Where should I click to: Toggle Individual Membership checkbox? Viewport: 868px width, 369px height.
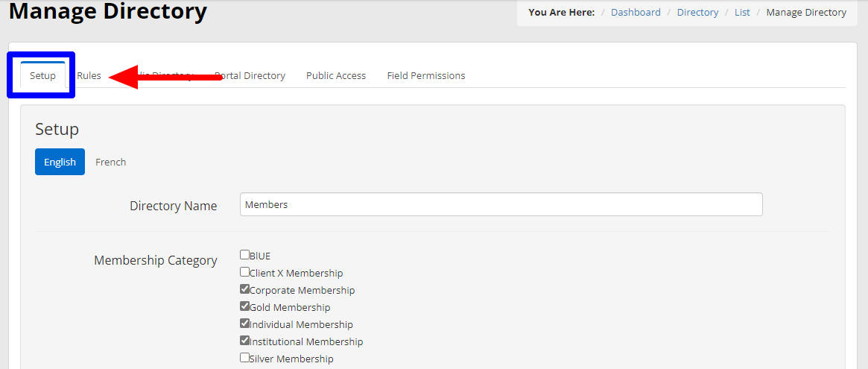[244, 324]
